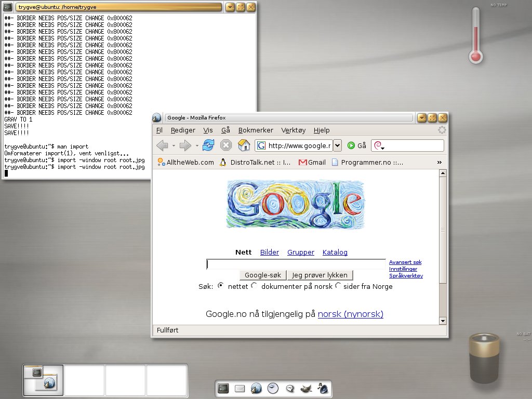Launch the terminal from the dock
Screen dimensions: 532x399
pos(223,388)
